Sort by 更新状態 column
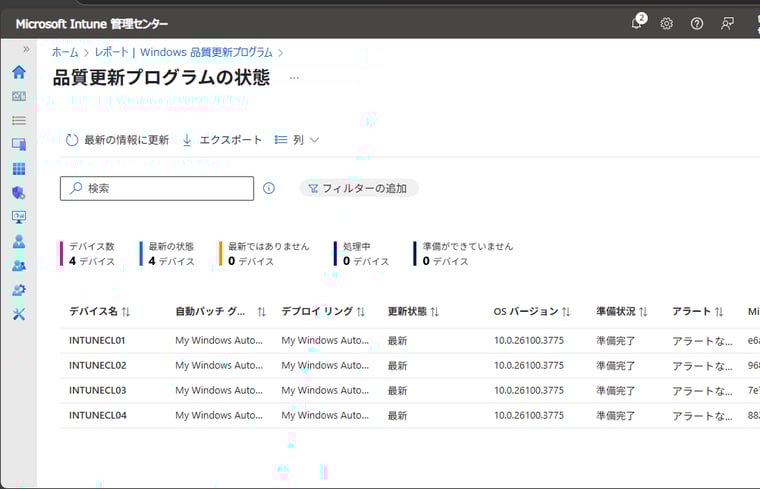Image resolution: width=760 pixels, height=489 pixels. pos(413,312)
